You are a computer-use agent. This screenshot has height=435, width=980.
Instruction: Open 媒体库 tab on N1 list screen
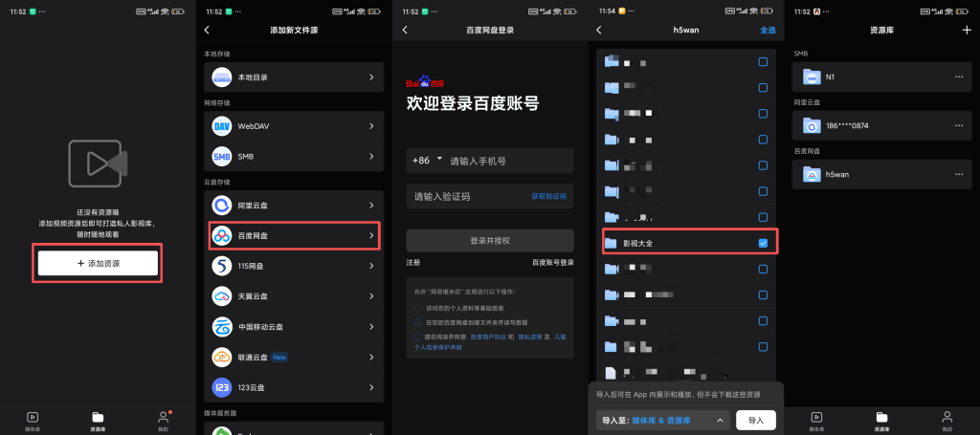(x=816, y=421)
